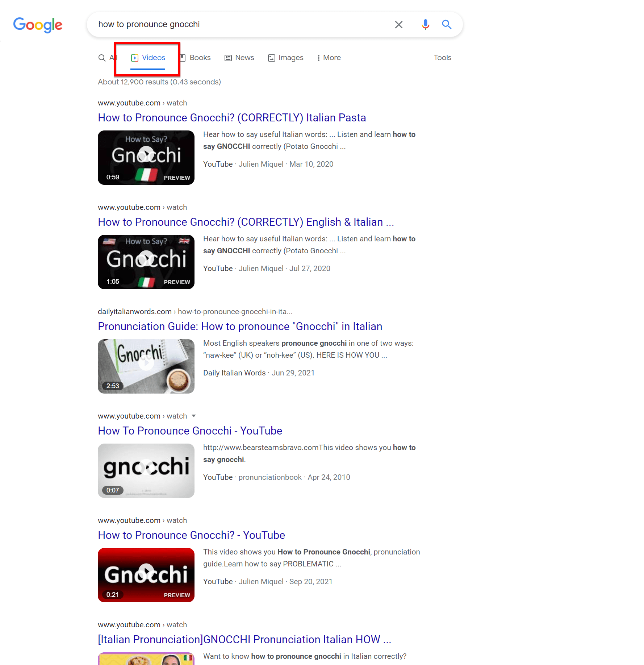The height and width of the screenshot is (665, 644).
Task: Open the More options dropdown
Action: 328,58
